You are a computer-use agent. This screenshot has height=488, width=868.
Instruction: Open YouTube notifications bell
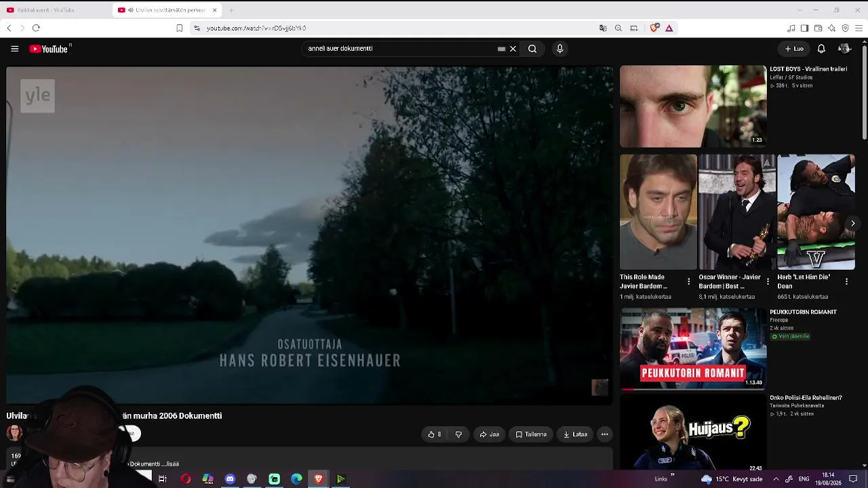point(821,49)
